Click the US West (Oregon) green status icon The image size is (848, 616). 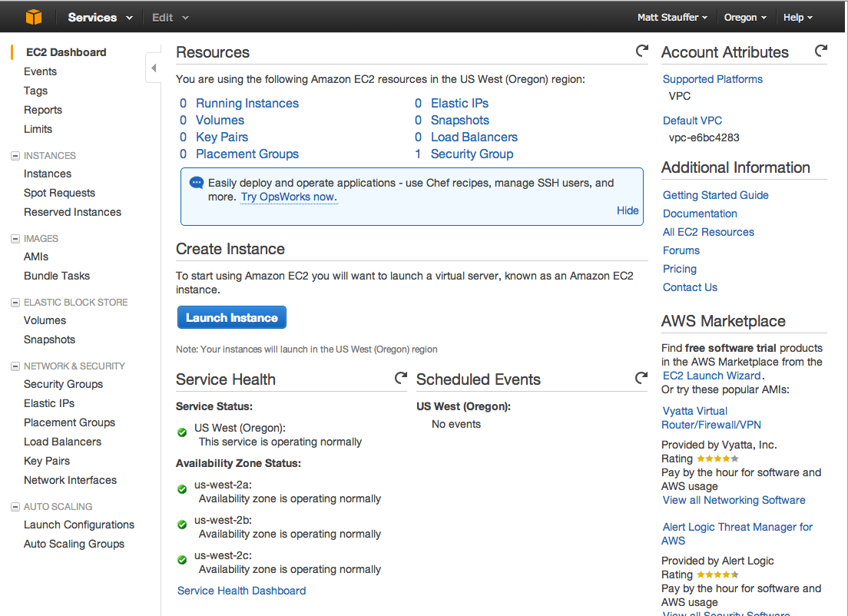point(182,432)
